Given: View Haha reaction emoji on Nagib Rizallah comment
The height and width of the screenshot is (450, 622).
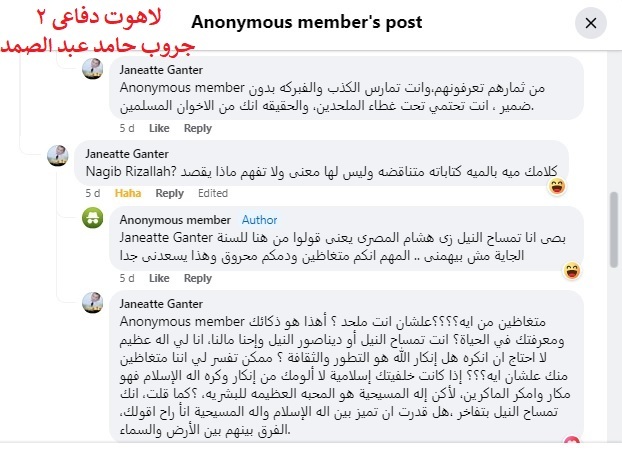Looking at the screenshot, I should pyautogui.click(x=557, y=186).
